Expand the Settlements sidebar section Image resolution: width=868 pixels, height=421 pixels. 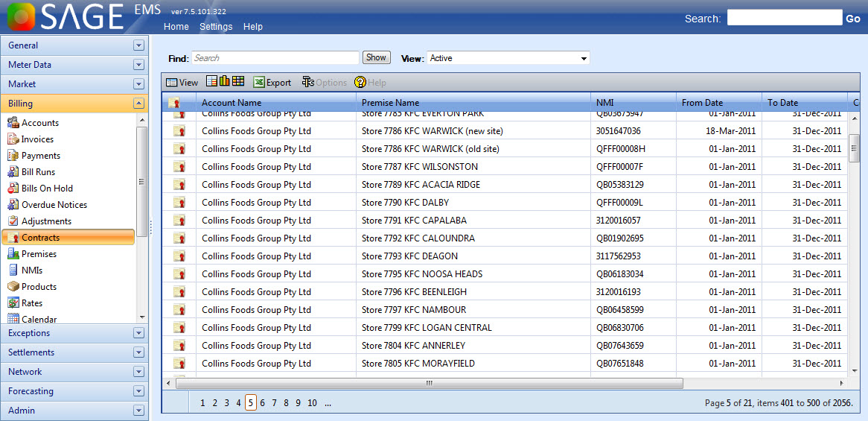138,352
